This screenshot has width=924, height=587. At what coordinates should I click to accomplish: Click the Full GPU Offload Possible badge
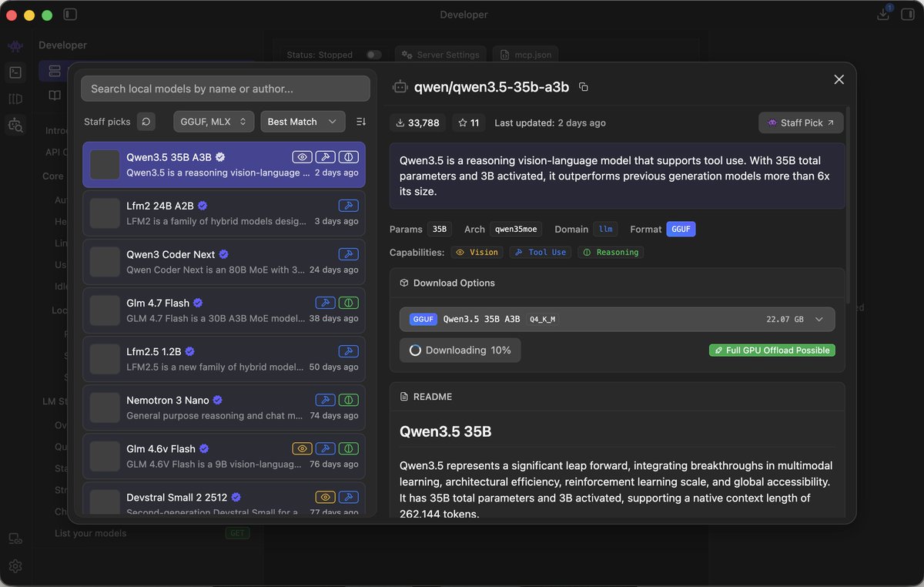(x=772, y=350)
